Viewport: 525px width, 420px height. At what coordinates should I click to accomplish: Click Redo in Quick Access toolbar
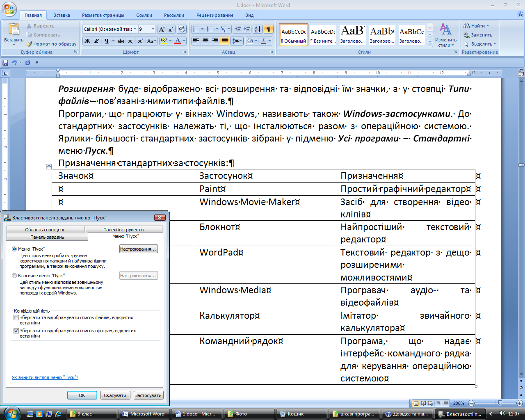27,63
